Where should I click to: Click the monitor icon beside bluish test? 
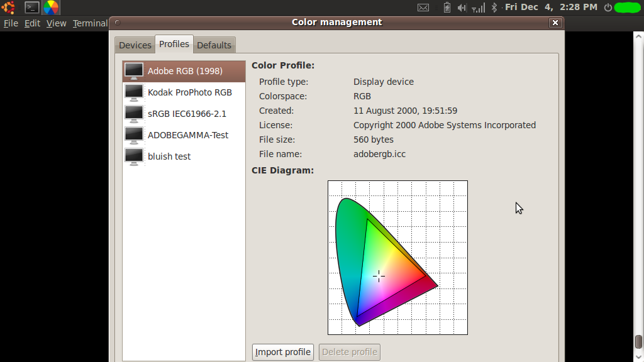tap(134, 156)
